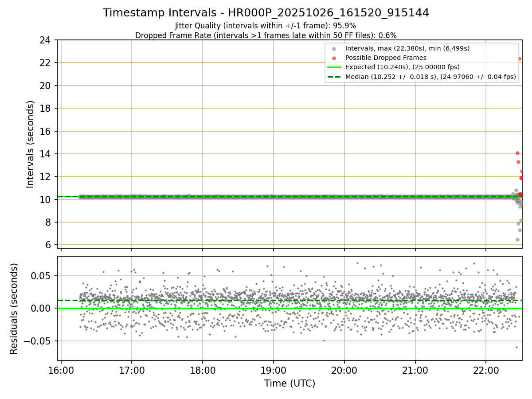Click the 19:00 tick label on time axis
The width and height of the screenshot is (532, 399).
click(x=273, y=370)
